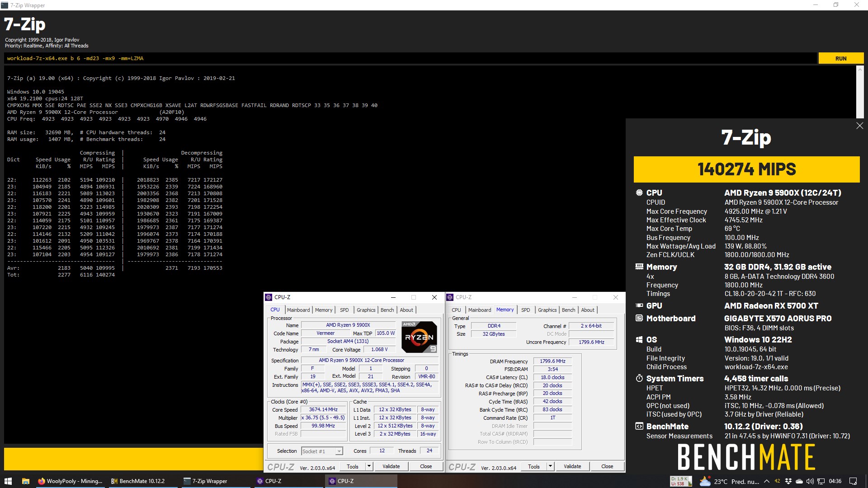868x488 pixels.
Task: Click the yellow RUN button
Action: [x=841, y=58]
